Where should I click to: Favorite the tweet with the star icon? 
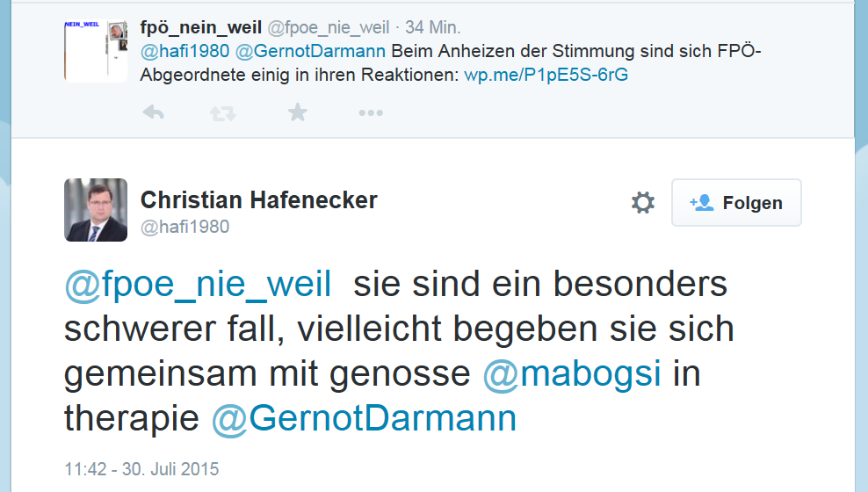(x=298, y=112)
